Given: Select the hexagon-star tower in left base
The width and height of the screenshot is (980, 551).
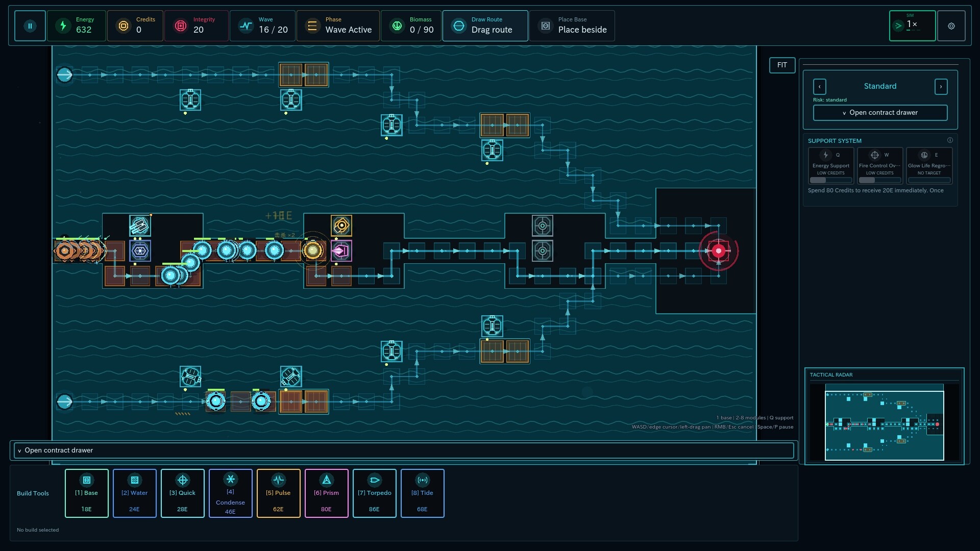Looking at the screenshot, I should (x=140, y=251).
